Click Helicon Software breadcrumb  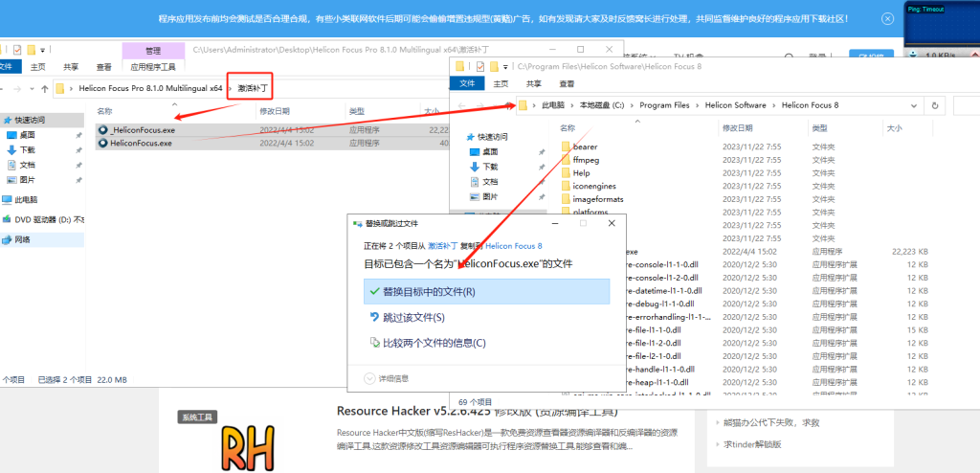[735, 105]
